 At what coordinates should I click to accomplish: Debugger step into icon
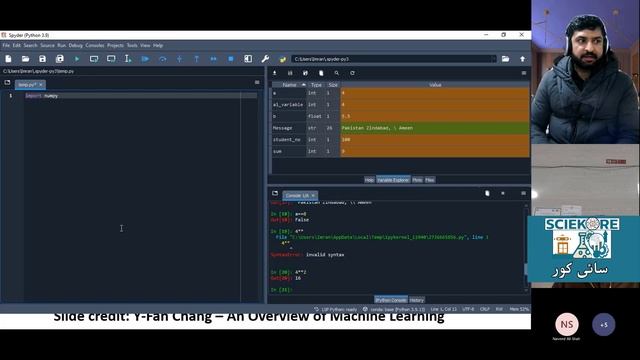(x=180, y=59)
